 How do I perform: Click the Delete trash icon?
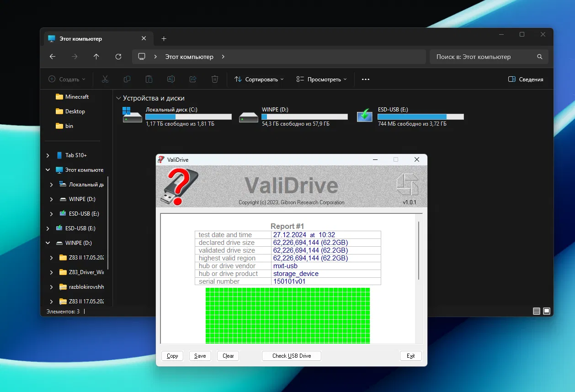[x=215, y=79]
